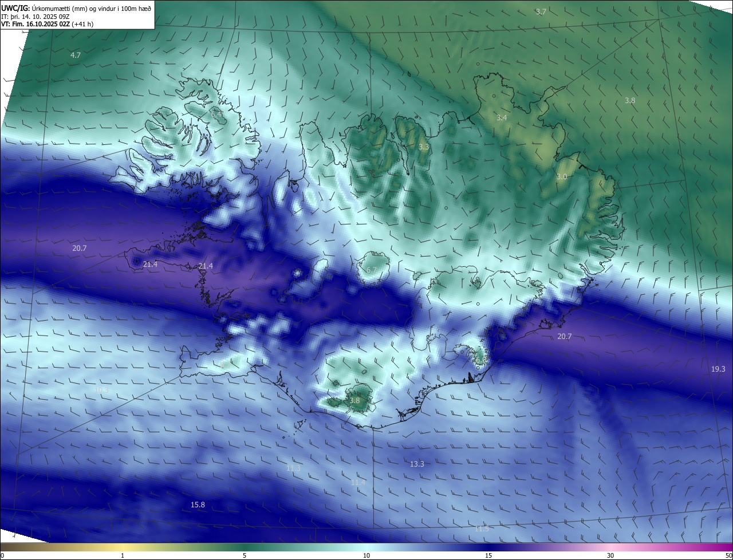Click the '50' tick on the color scale
This screenshot has height=560, width=733.
point(728,555)
